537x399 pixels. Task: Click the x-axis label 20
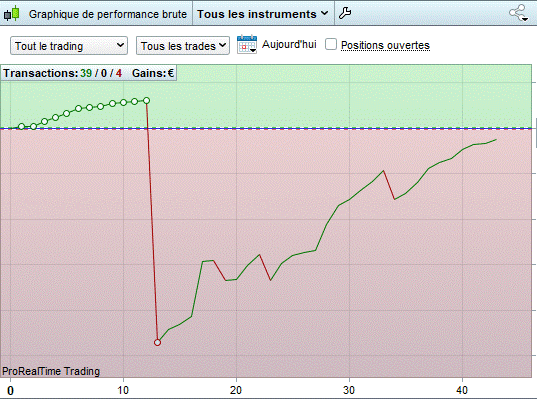point(236,390)
